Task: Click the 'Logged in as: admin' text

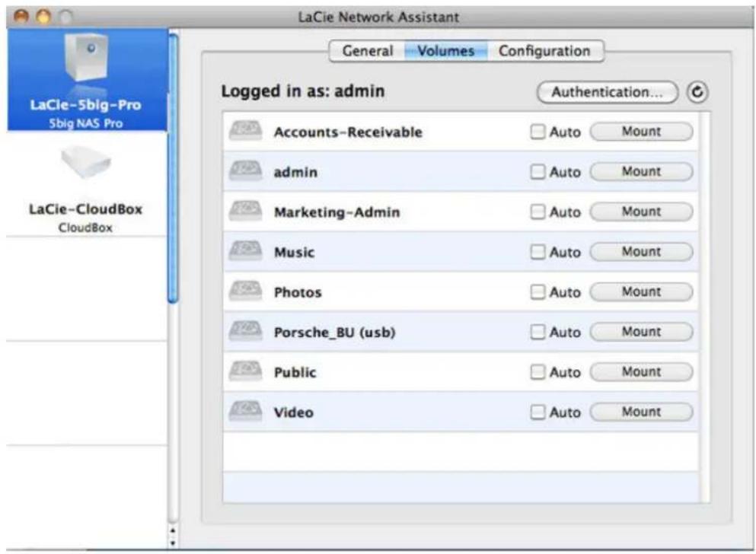Action: [x=303, y=91]
